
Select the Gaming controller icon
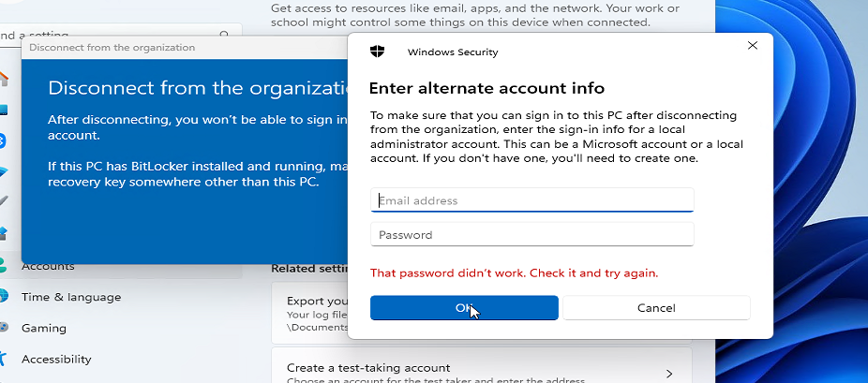tap(4, 328)
